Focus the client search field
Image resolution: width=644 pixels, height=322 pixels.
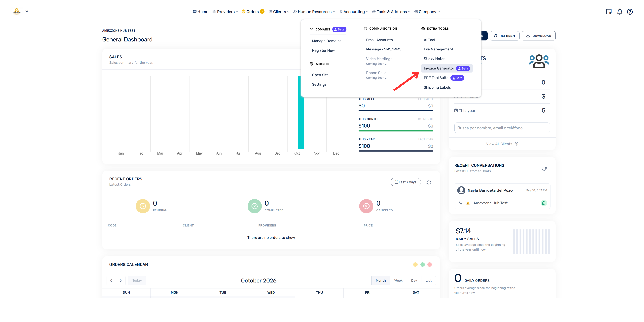pyautogui.click(x=502, y=128)
